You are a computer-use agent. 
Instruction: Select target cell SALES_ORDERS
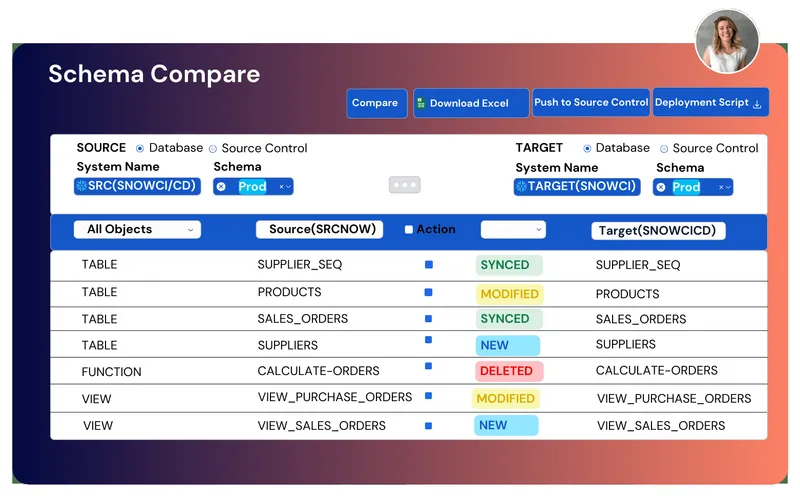[x=641, y=319]
